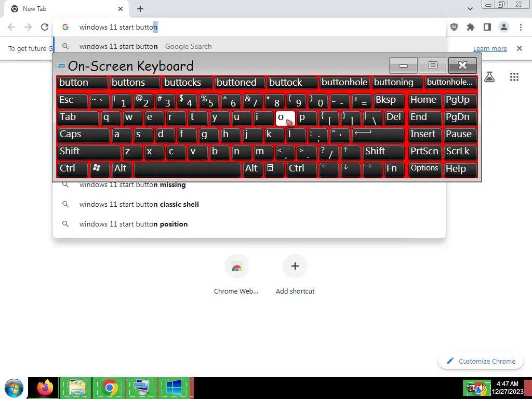Open the keyboard Options
This screenshot has width=532, height=399.
point(425,169)
